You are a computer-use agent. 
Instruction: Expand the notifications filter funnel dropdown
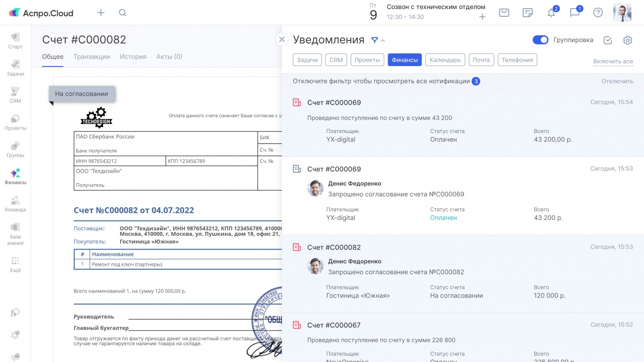tap(377, 40)
